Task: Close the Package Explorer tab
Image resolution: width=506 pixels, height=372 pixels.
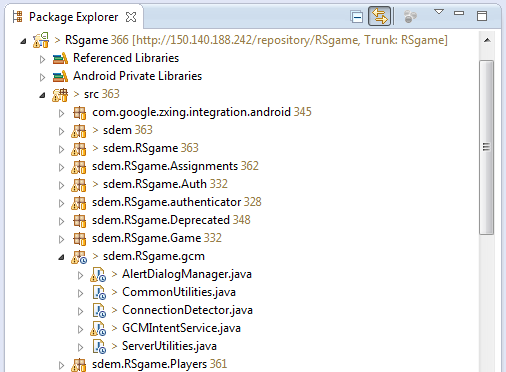Action: point(131,17)
